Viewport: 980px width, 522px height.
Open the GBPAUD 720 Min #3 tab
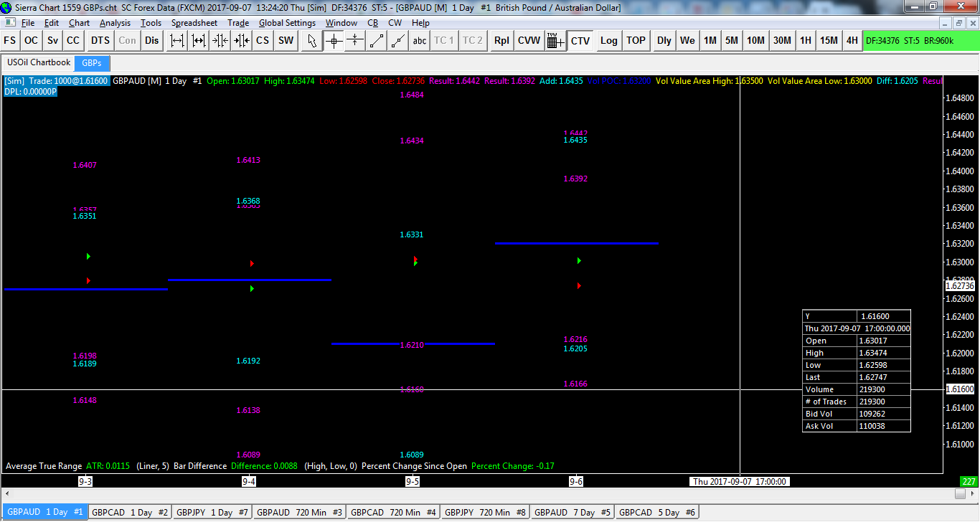(300, 513)
